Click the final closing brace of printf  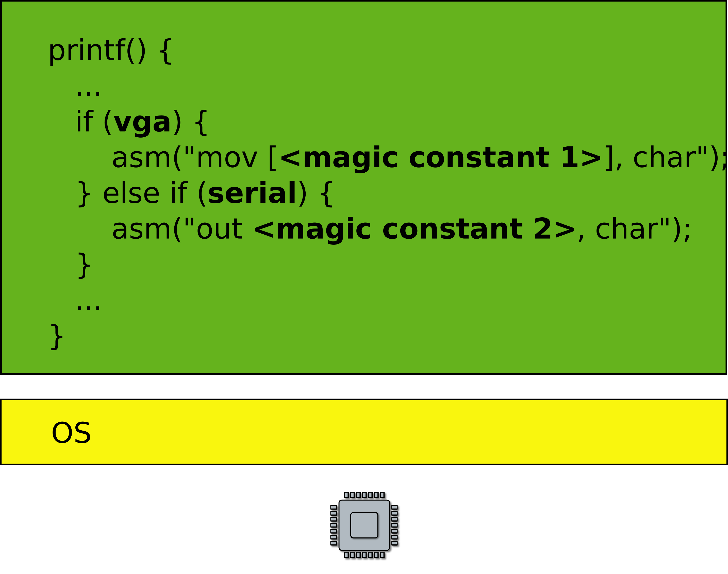click(57, 337)
